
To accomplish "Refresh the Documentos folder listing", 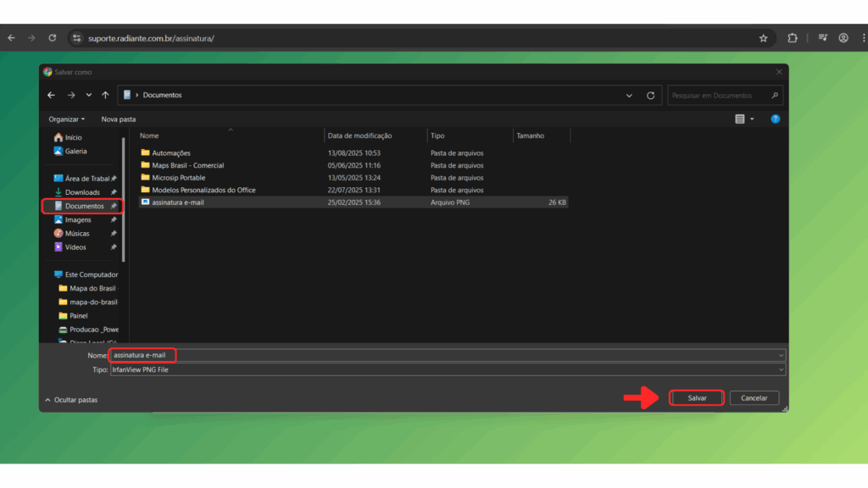I will pos(650,95).
